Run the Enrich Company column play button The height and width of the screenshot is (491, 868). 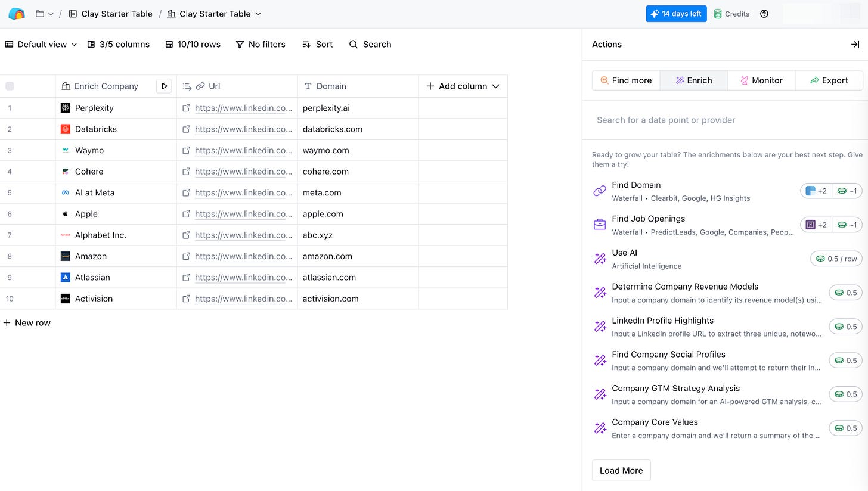(164, 86)
